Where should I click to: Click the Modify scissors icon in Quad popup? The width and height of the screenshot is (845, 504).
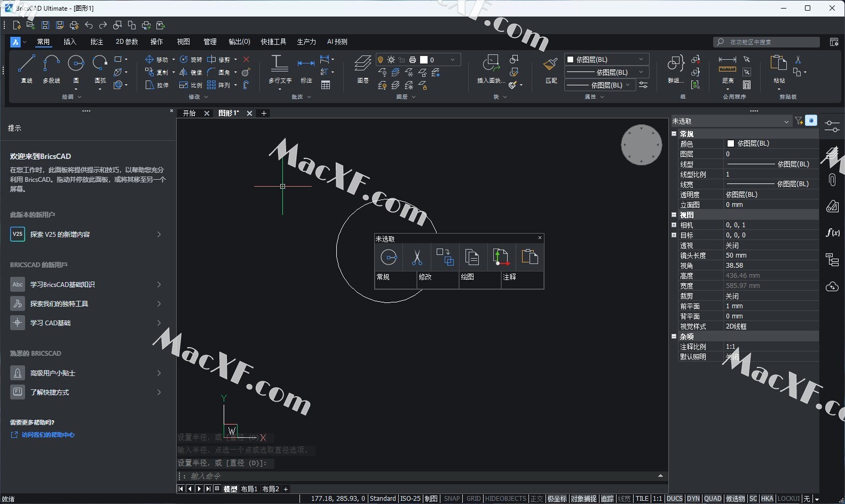(x=417, y=258)
